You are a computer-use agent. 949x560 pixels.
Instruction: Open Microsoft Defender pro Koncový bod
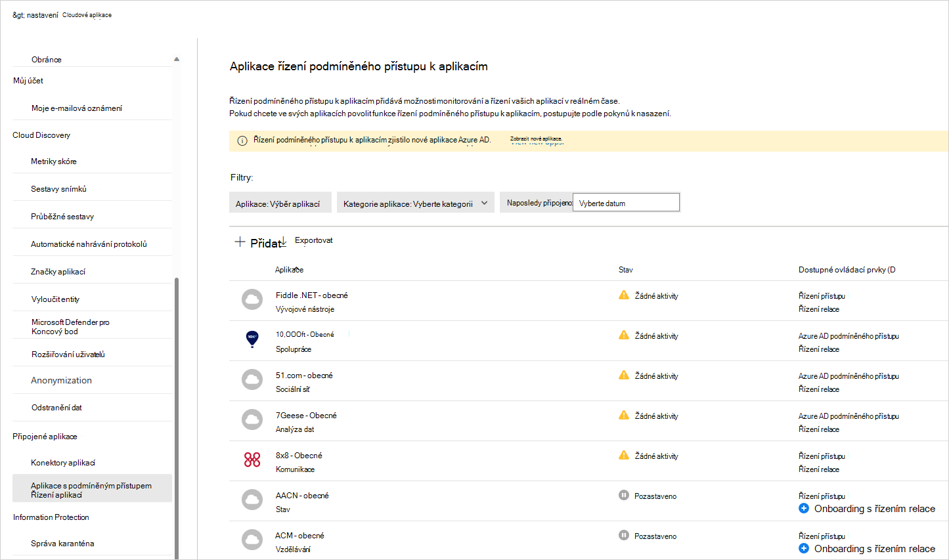tap(70, 327)
